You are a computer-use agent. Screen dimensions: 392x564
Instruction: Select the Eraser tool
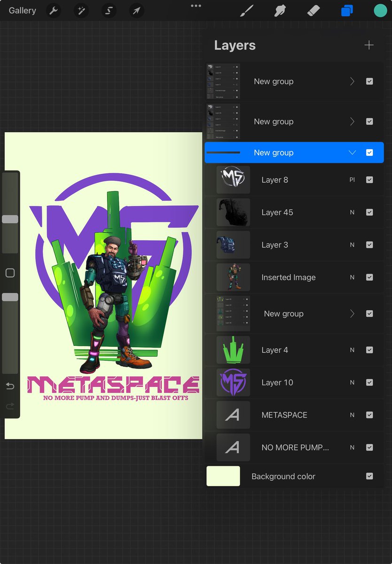click(313, 10)
